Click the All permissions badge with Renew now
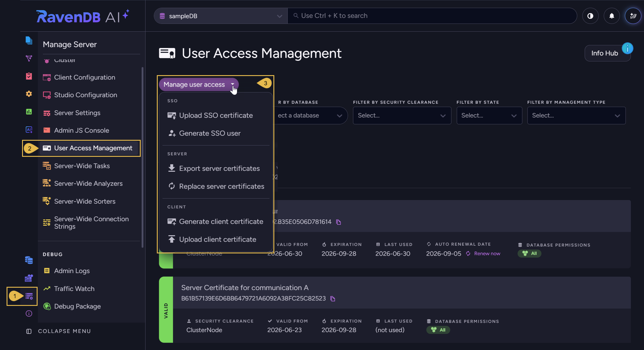 tap(530, 253)
